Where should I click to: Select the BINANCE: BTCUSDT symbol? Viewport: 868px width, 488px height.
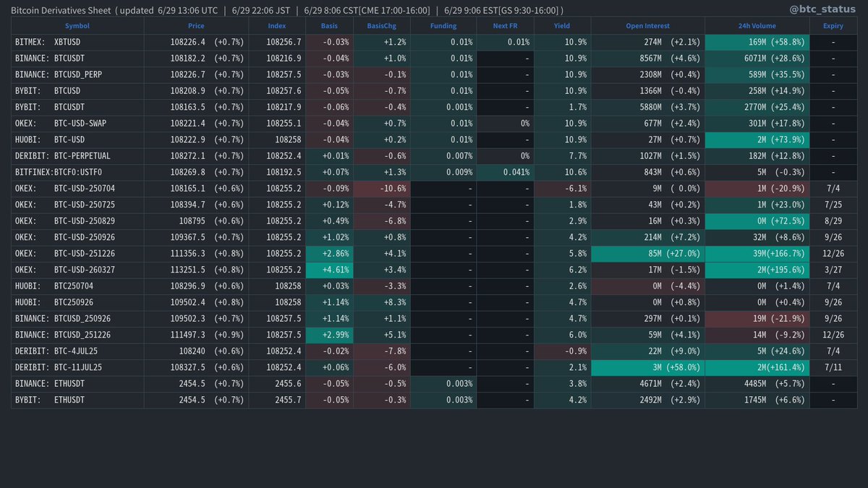tap(51, 59)
